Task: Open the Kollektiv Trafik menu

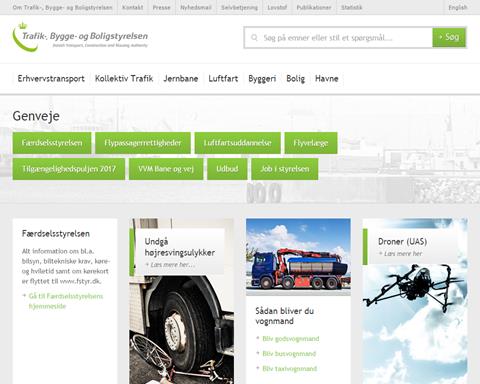Action: (124, 79)
